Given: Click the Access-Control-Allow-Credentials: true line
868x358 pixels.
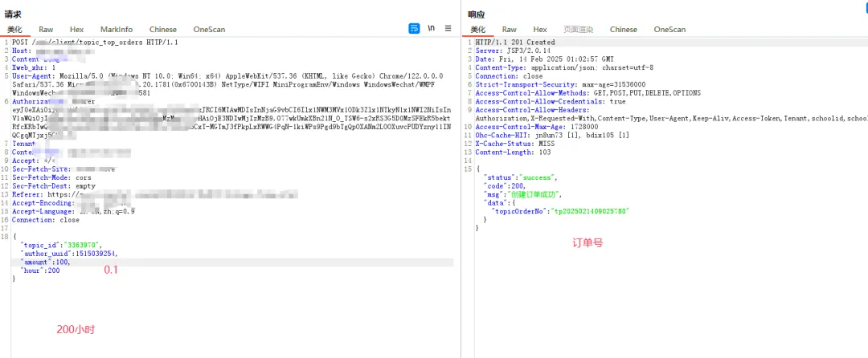Looking at the screenshot, I should tap(551, 101).
